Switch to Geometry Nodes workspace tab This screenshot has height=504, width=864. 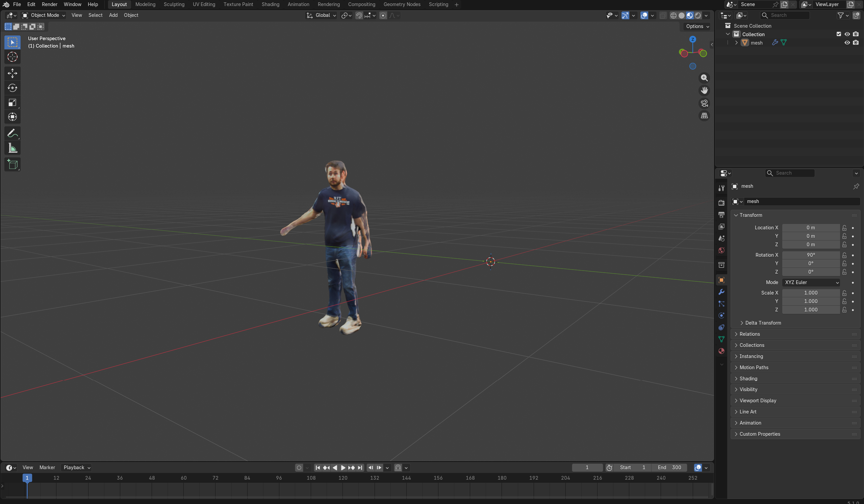pos(402,4)
